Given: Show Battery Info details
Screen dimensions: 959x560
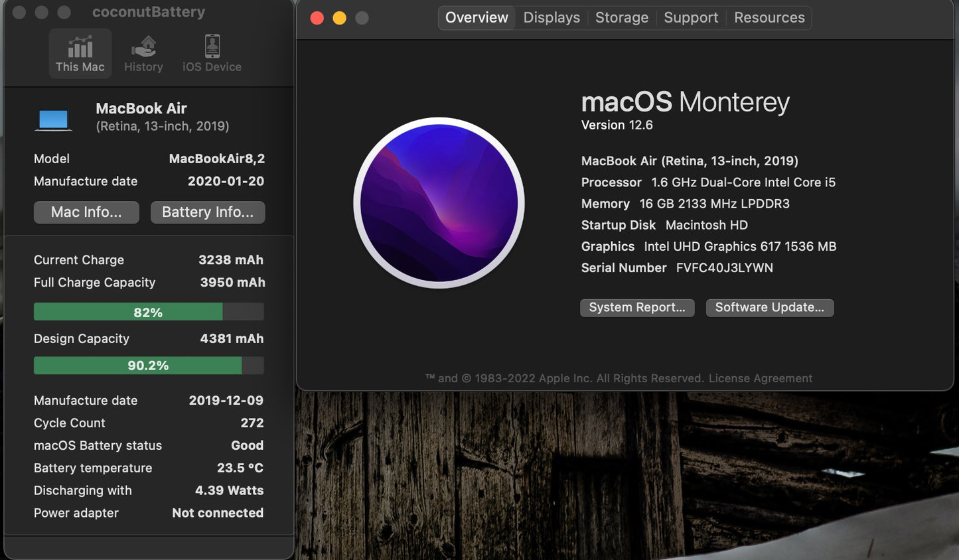Looking at the screenshot, I should [x=207, y=212].
